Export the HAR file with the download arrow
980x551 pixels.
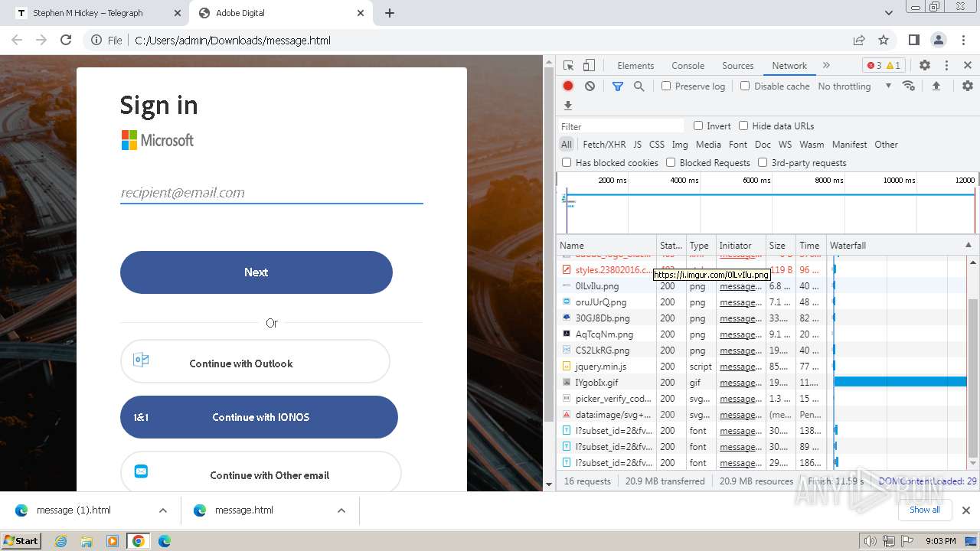[x=568, y=106]
